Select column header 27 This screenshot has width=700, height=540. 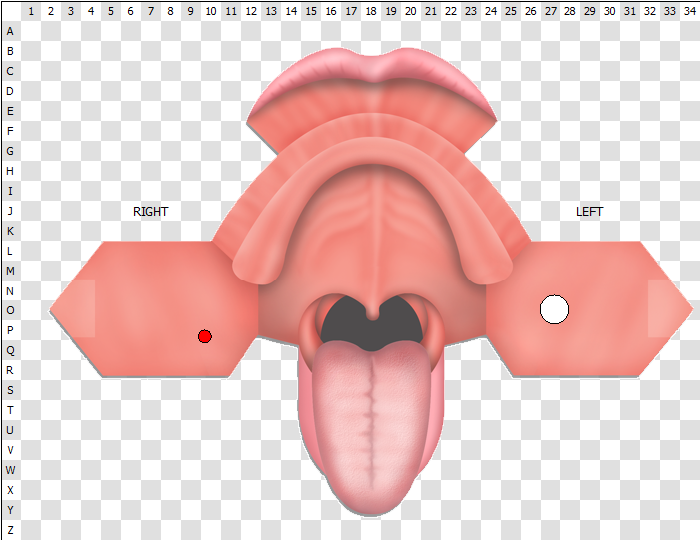click(x=550, y=11)
